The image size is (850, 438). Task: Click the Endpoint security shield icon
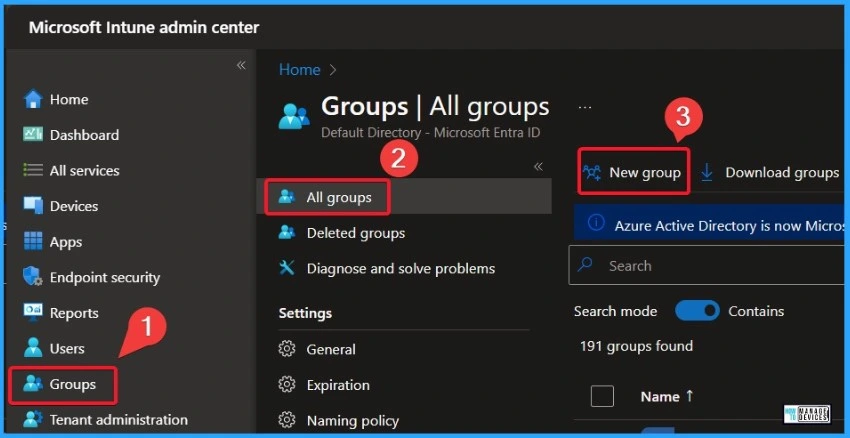[x=33, y=277]
